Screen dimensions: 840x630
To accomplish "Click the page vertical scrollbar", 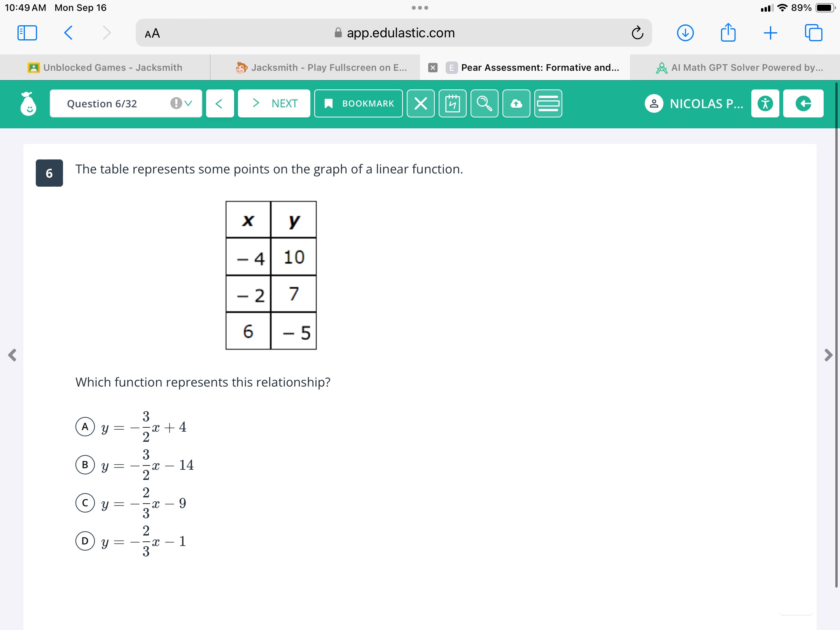I will [836, 334].
